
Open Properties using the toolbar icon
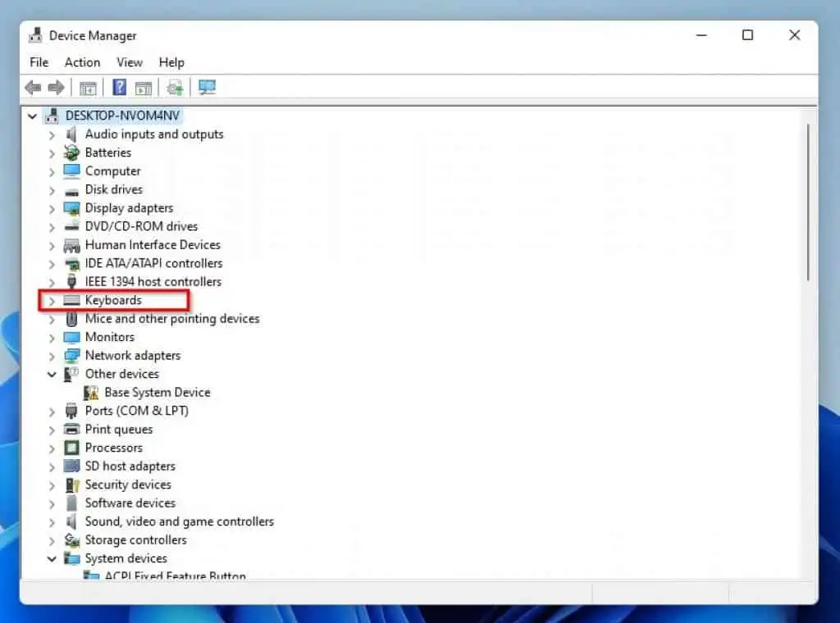click(144, 87)
